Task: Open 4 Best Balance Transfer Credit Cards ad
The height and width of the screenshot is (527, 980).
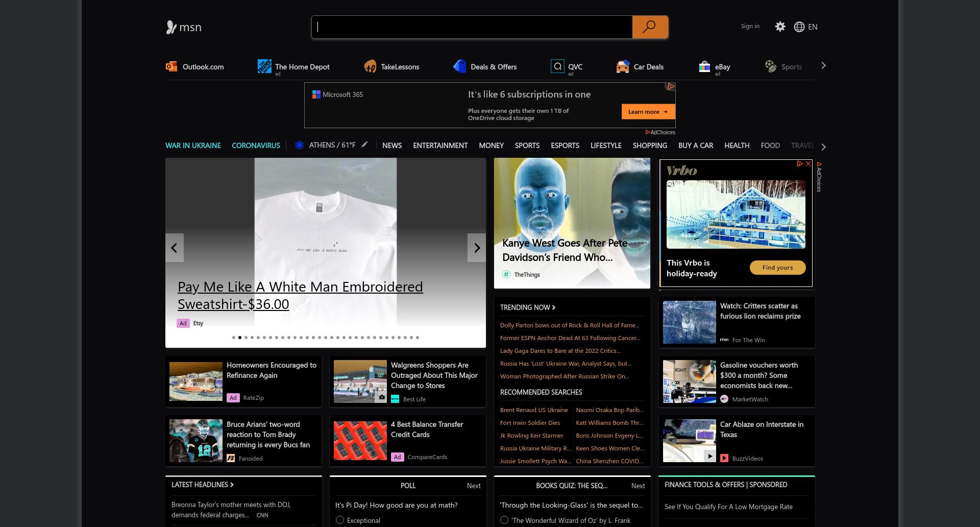Action: [x=427, y=429]
